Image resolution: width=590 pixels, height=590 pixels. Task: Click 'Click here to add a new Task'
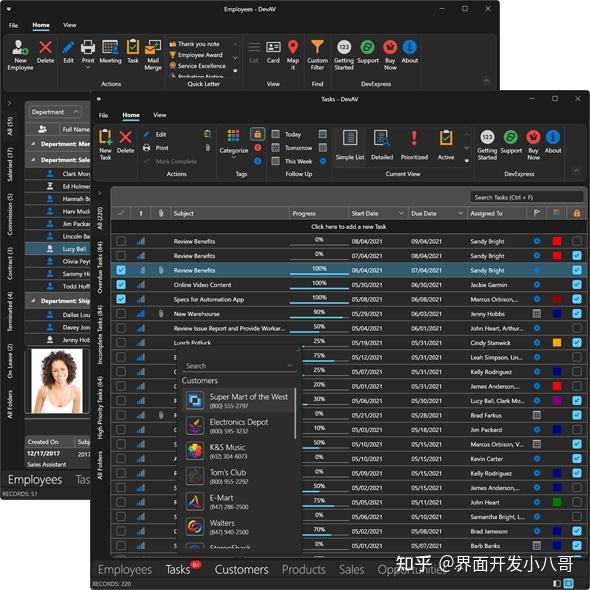pyautogui.click(x=348, y=227)
